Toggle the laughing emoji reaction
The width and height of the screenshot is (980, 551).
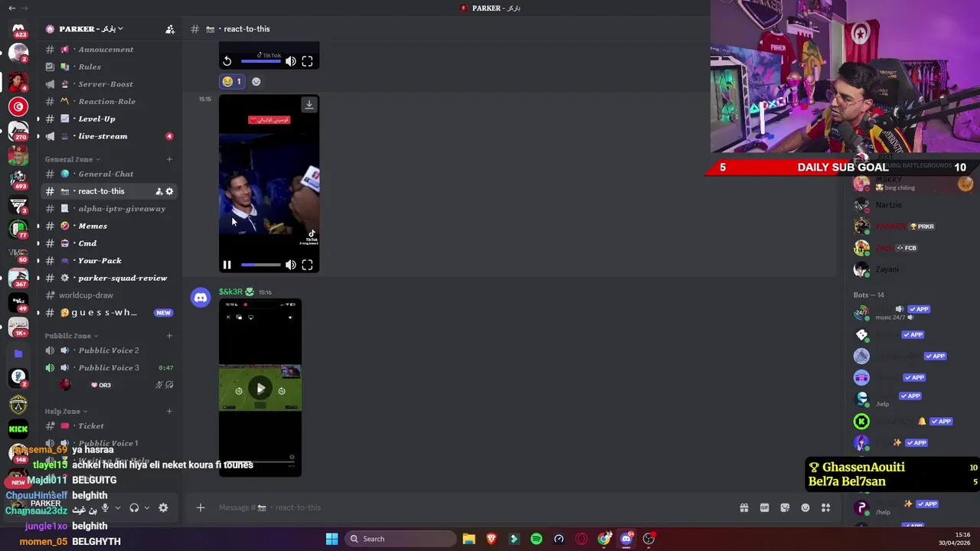coord(232,81)
